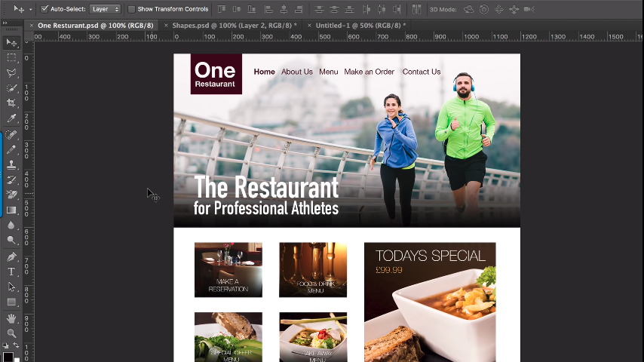Pick the Clone Stamp tool
Image resolution: width=644 pixels, height=362 pixels.
11,164
